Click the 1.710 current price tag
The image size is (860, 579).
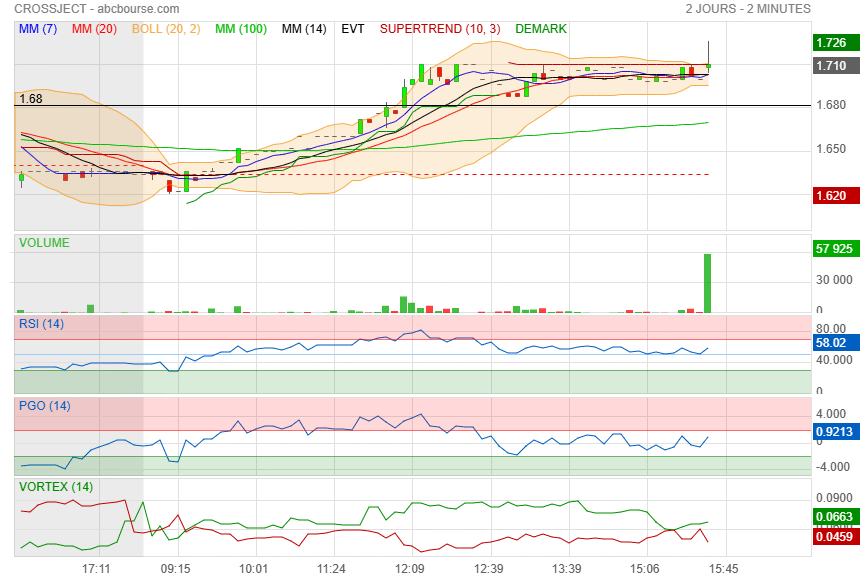coord(836,66)
